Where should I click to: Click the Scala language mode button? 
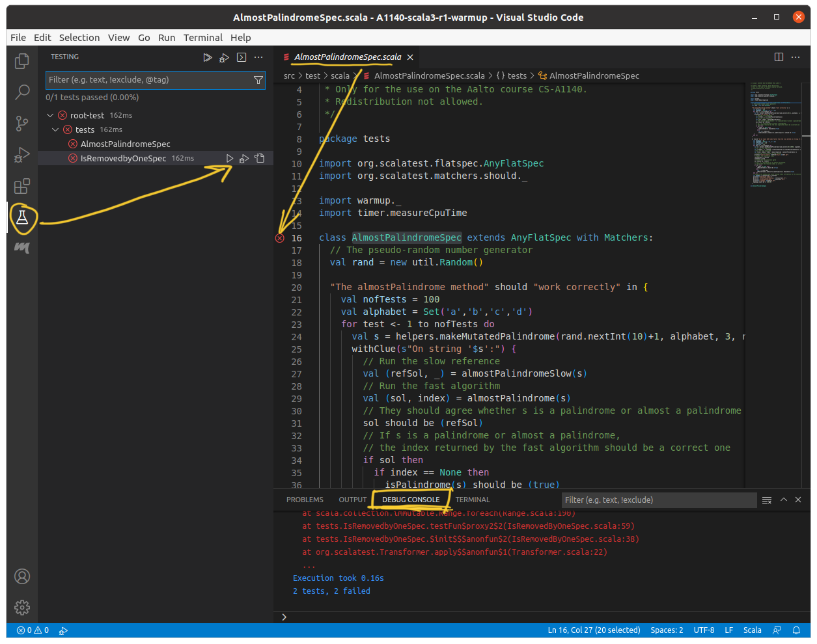752,630
